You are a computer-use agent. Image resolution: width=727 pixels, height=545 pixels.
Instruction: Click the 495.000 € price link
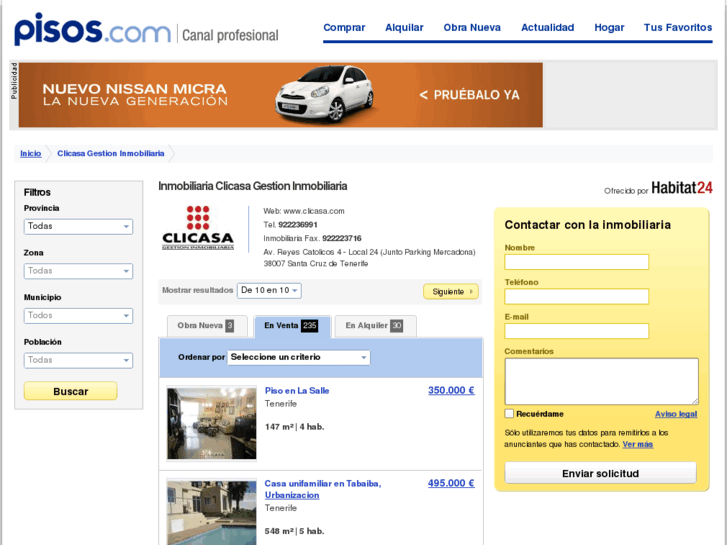(451, 483)
